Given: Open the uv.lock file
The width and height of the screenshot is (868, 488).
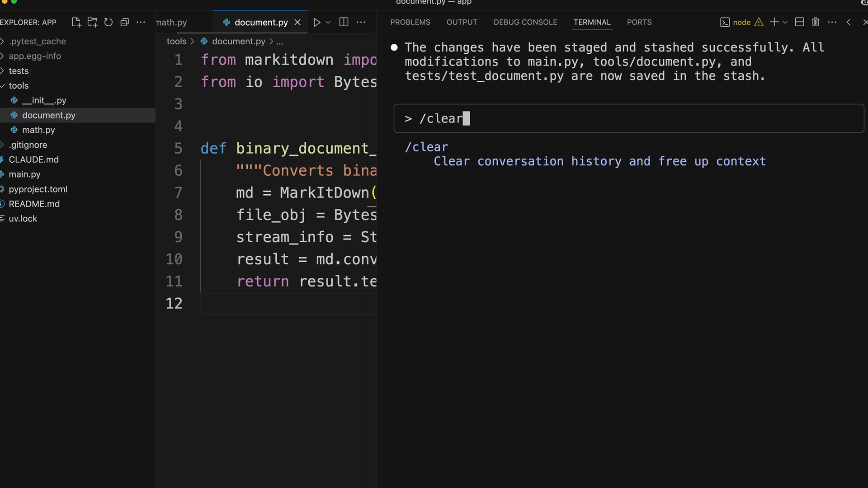Looking at the screenshot, I should [x=78, y=218].
